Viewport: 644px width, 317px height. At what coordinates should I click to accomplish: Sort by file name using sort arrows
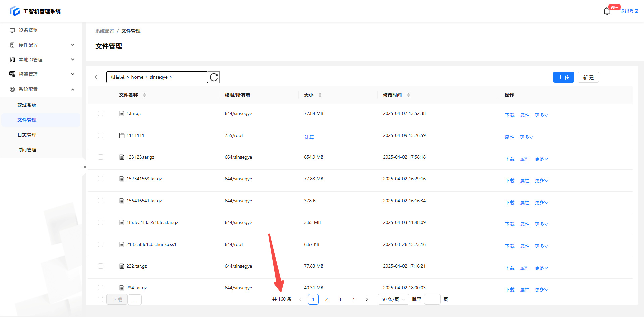click(x=145, y=95)
